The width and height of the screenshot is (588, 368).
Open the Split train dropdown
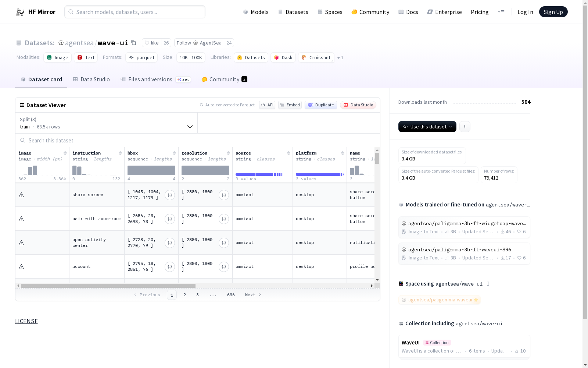coord(107,123)
